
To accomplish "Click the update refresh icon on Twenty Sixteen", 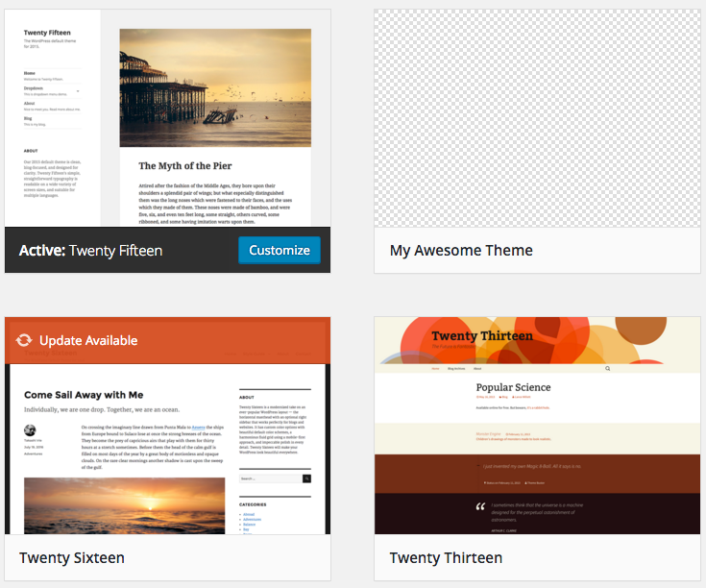I will click(x=24, y=340).
